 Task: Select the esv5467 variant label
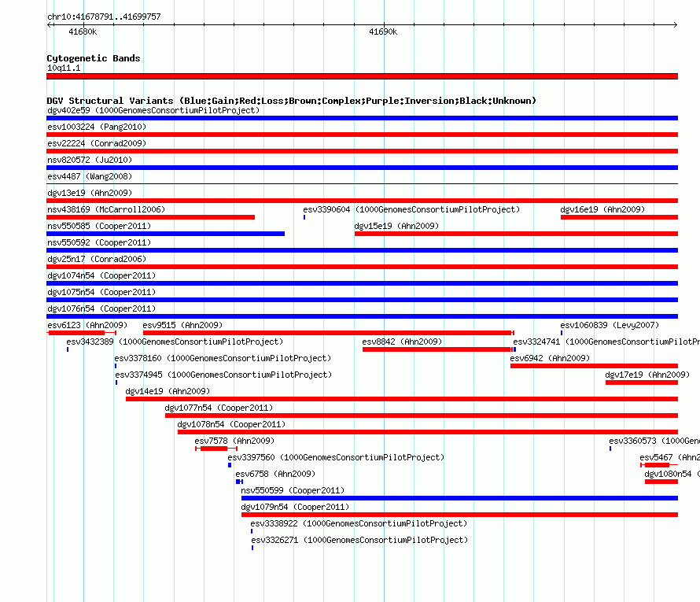pos(669,457)
